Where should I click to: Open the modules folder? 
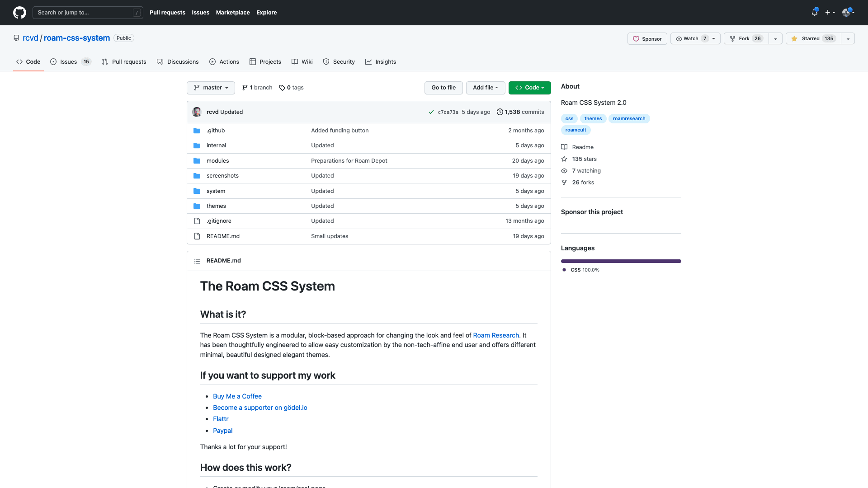tap(217, 161)
